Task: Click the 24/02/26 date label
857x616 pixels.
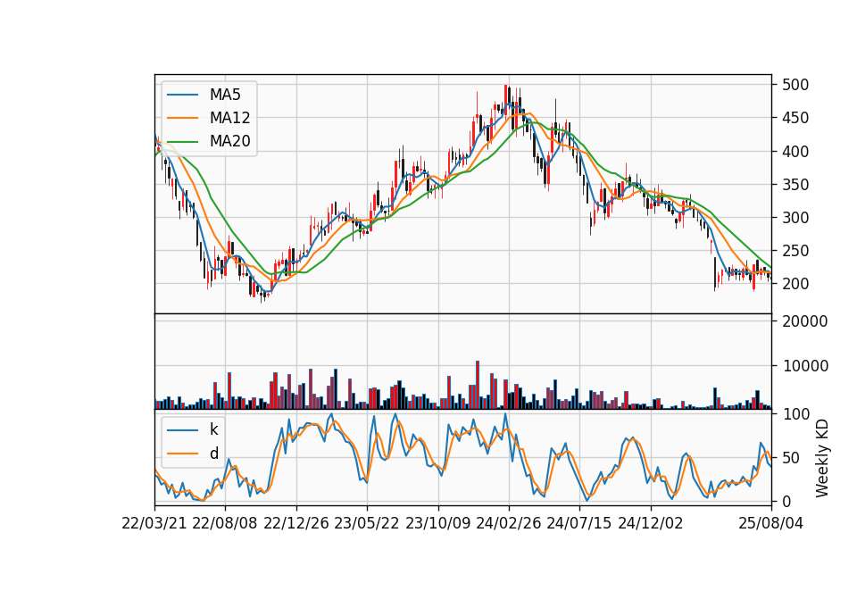Action: coord(509,524)
